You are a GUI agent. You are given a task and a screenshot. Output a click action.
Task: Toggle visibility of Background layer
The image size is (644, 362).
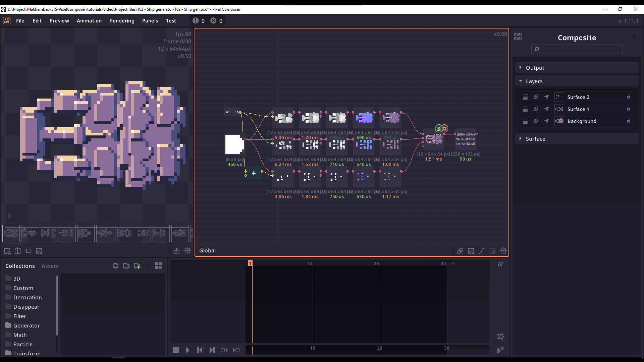point(536,121)
